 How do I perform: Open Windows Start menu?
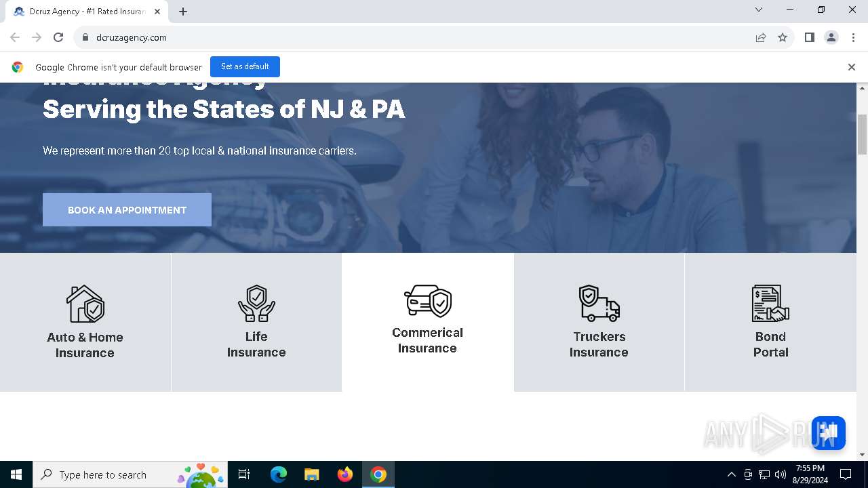pos(16,474)
